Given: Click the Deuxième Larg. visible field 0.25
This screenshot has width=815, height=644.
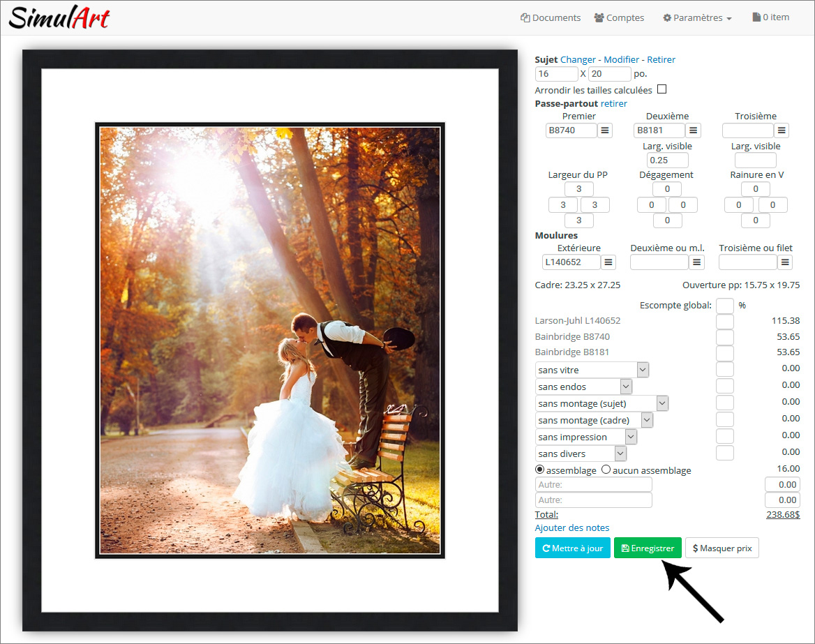Looking at the screenshot, I should point(667,160).
